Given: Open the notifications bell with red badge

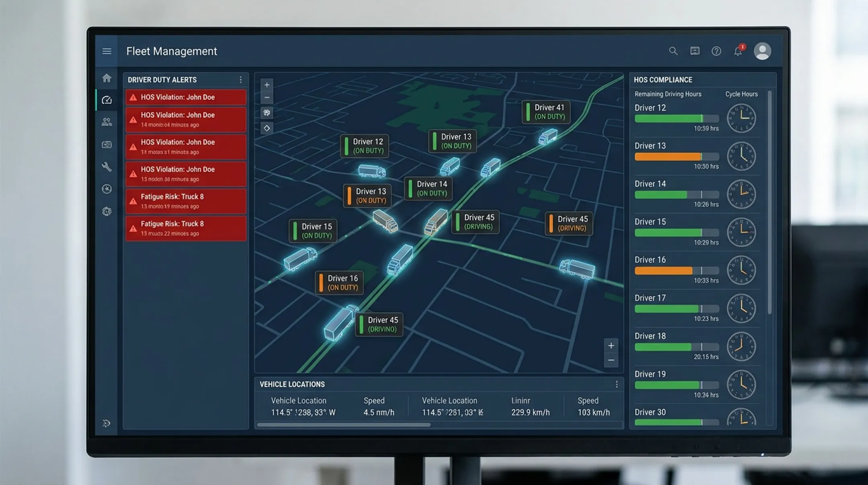Looking at the screenshot, I should 738,51.
